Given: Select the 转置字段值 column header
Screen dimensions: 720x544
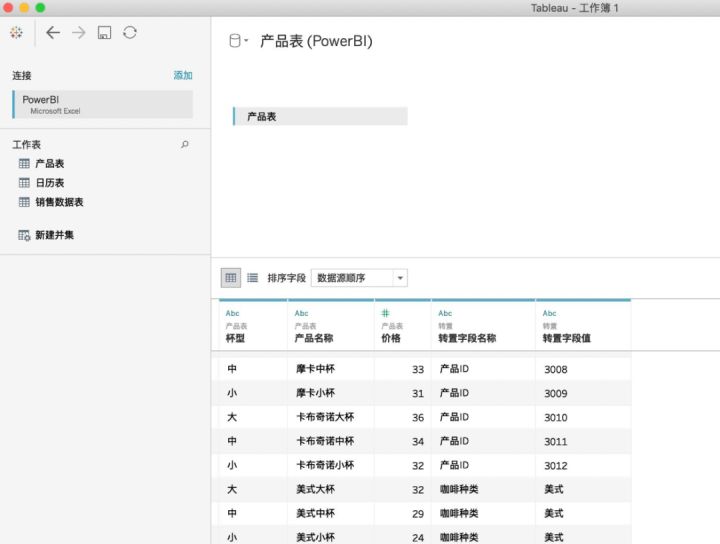Looking at the screenshot, I should tap(583, 326).
